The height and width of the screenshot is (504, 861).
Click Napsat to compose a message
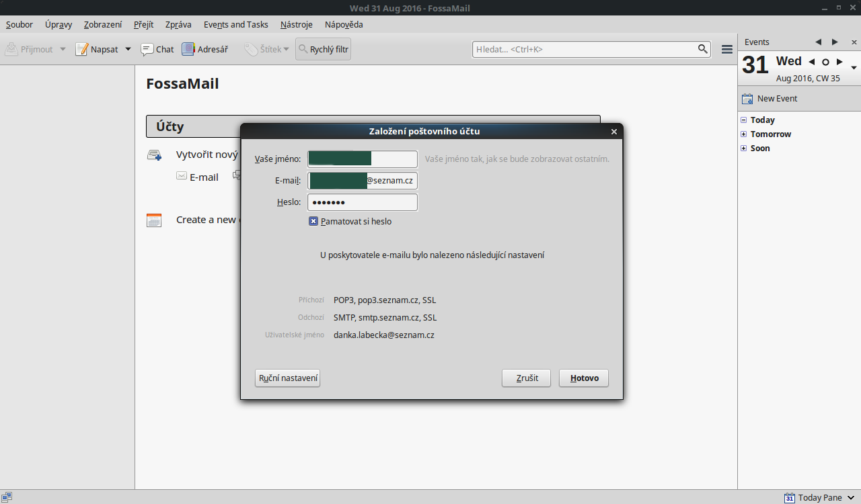(x=97, y=49)
